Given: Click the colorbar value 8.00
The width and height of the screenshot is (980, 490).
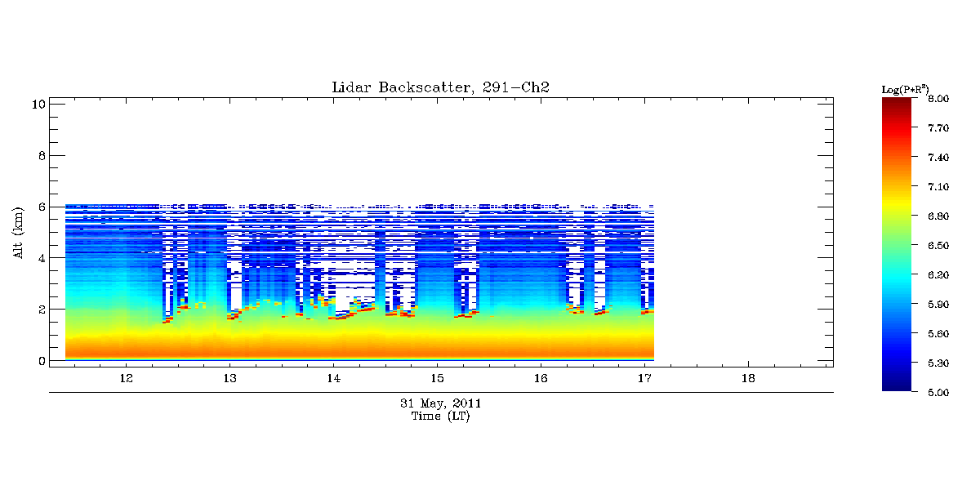Looking at the screenshot, I should click(938, 98).
